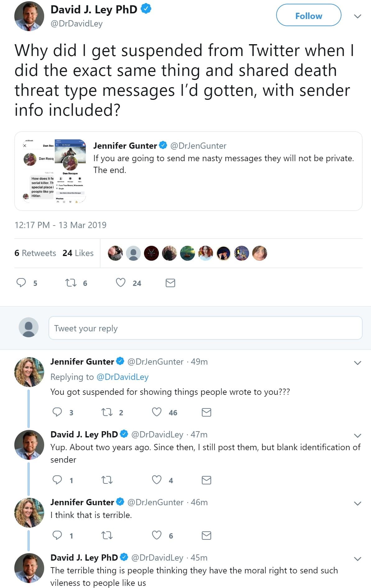Screen dimensions: 371x588
Task: Expand options on David Ley's 45m reply
Action: [358, 559]
